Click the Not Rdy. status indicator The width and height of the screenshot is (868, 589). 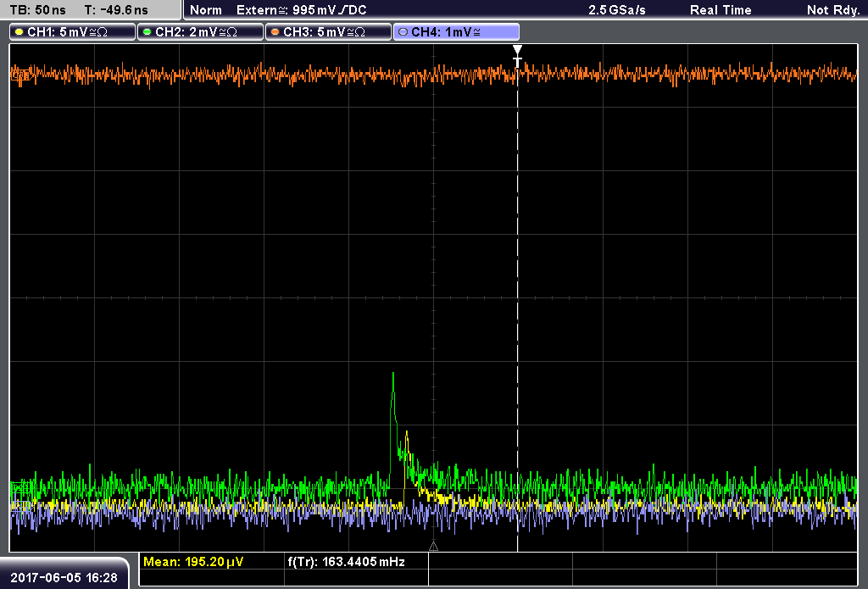833,10
